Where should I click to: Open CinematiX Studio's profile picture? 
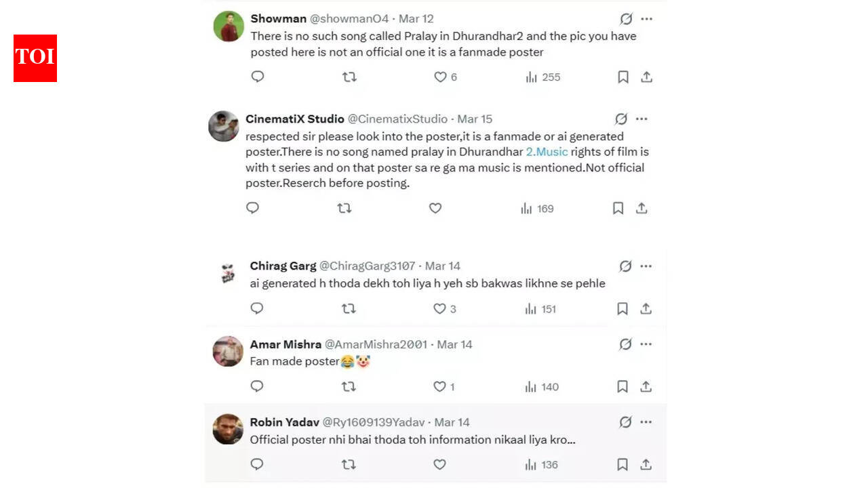[224, 126]
